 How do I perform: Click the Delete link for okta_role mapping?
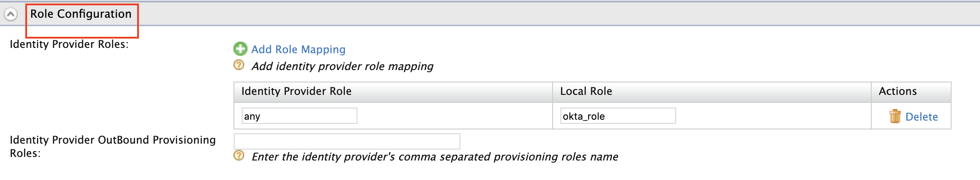pyautogui.click(x=921, y=117)
